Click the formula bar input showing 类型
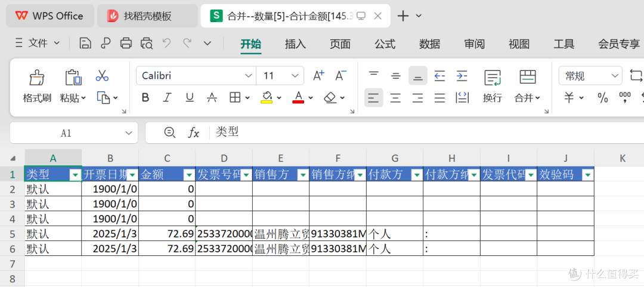The image size is (644, 287). (x=427, y=132)
